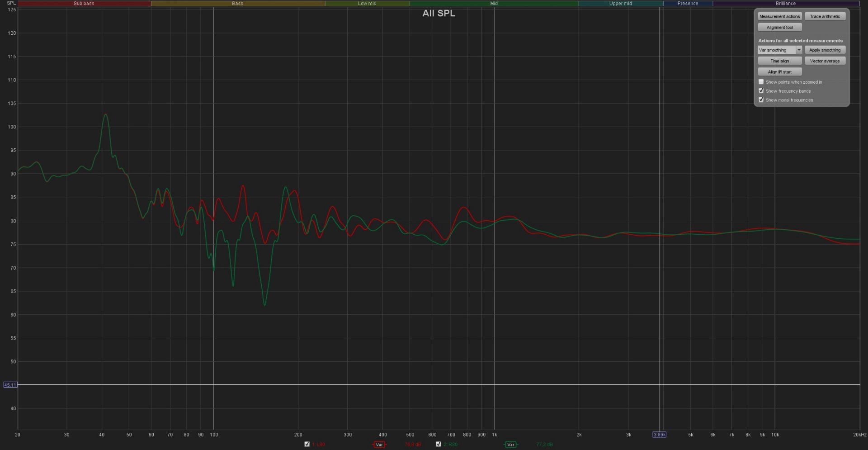Click the 3.89k frequency cursor readout
The height and width of the screenshot is (450, 868).
coord(659,435)
